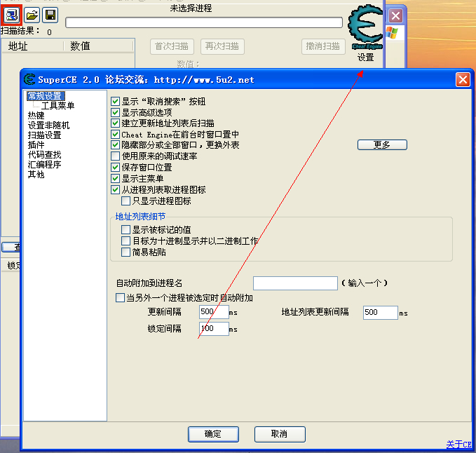Click the 更新间隔 input field
Viewport: 476px width, 453px height.
tap(214, 312)
